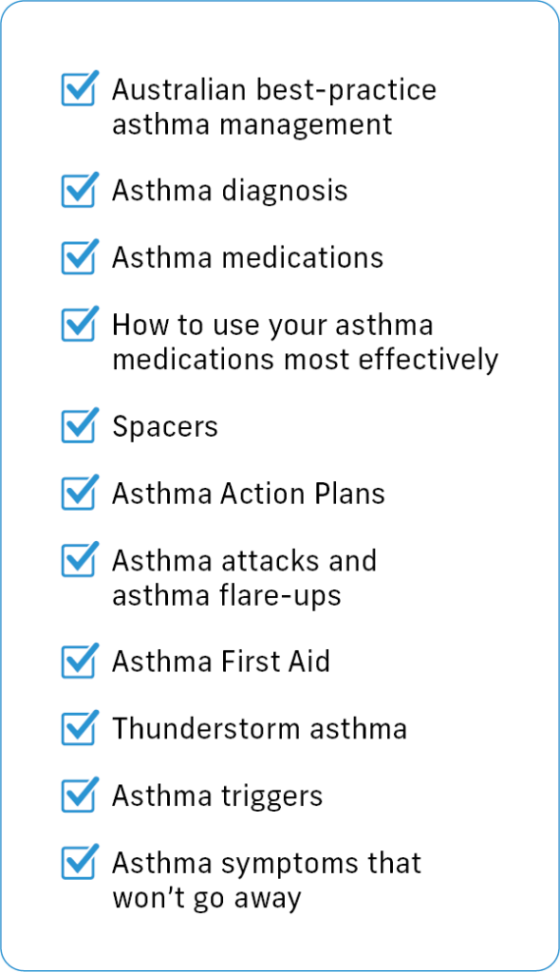
Task: Open the Asthma Action Plans item
Action: 248,494
